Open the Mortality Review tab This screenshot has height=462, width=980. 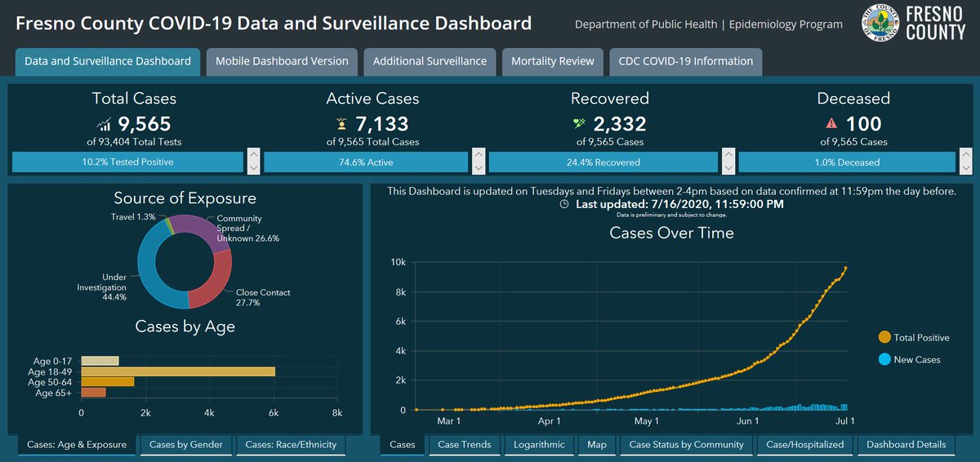[x=553, y=61]
